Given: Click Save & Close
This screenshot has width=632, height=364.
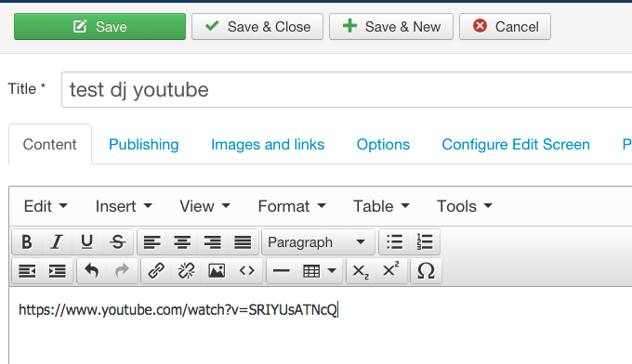Looking at the screenshot, I should pos(257,27).
